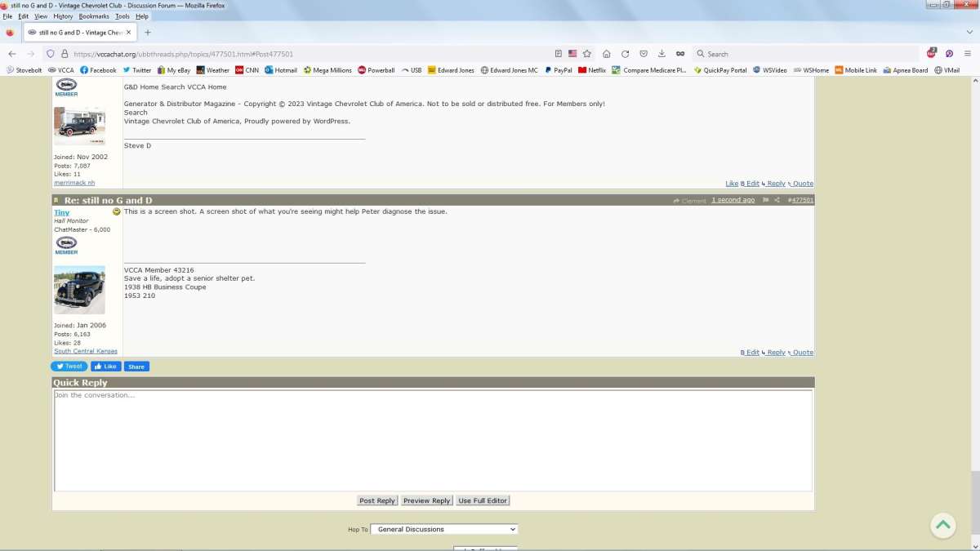Click the Facebook Share button
This screenshot has height=551, width=980.
[136, 367]
